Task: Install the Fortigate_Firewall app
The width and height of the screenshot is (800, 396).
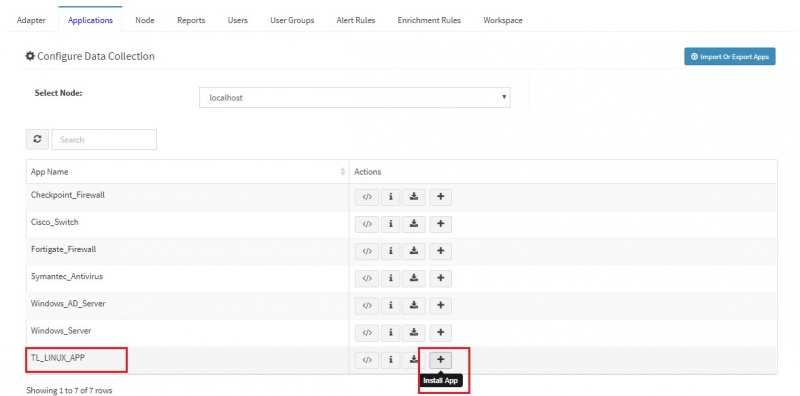Action: [441, 251]
